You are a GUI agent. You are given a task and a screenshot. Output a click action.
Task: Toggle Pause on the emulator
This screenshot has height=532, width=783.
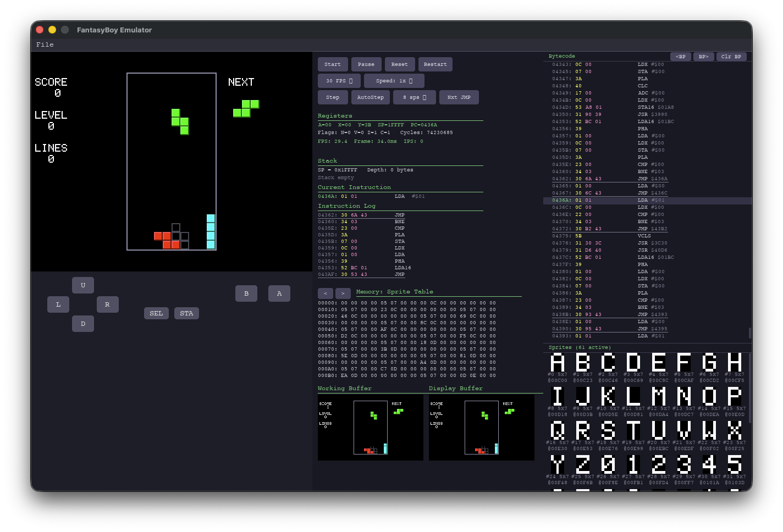click(x=366, y=64)
